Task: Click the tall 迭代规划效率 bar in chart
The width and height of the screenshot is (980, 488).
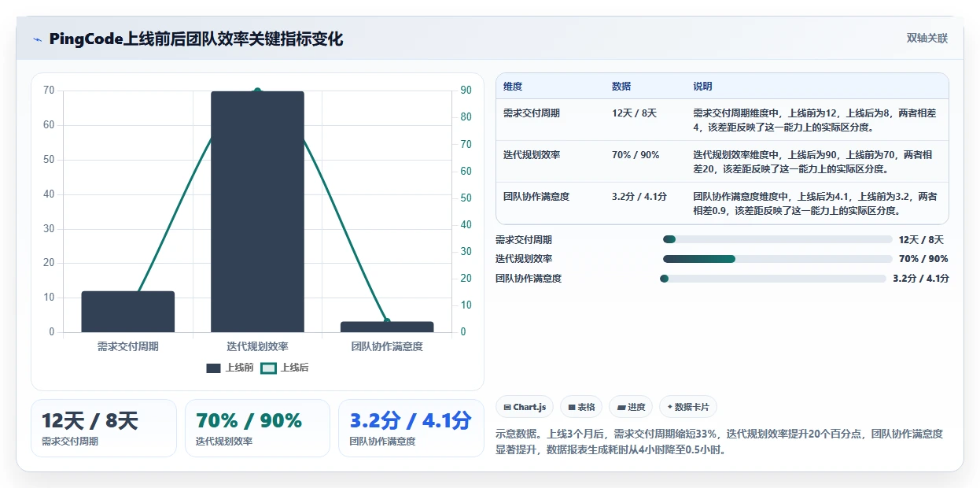Action: click(x=257, y=212)
